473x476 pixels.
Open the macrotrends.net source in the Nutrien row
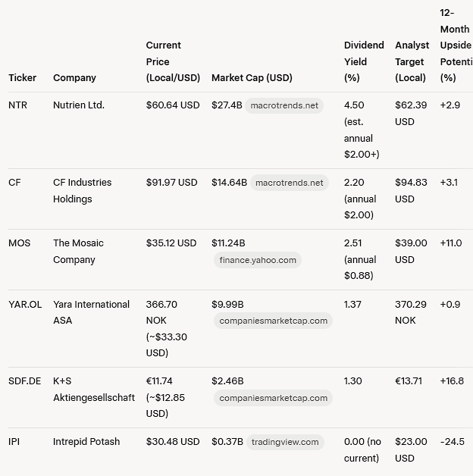coord(284,105)
